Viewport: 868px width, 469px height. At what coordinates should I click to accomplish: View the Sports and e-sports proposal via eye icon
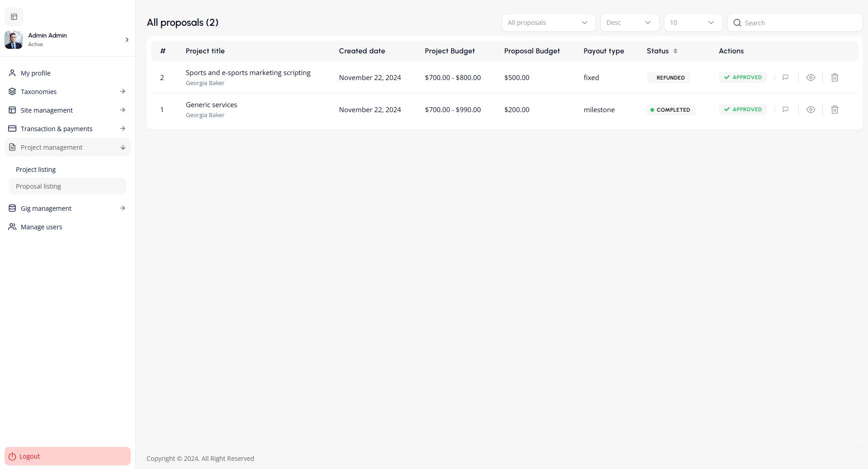point(811,77)
